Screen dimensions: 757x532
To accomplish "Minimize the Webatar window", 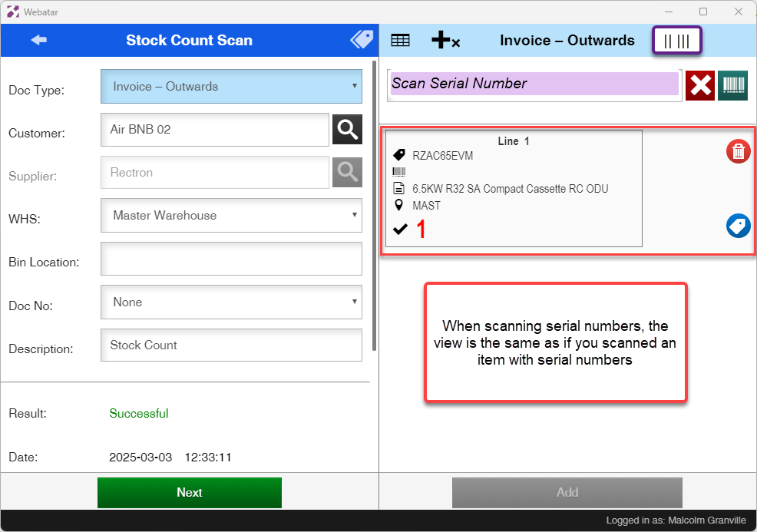I will [x=669, y=12].
